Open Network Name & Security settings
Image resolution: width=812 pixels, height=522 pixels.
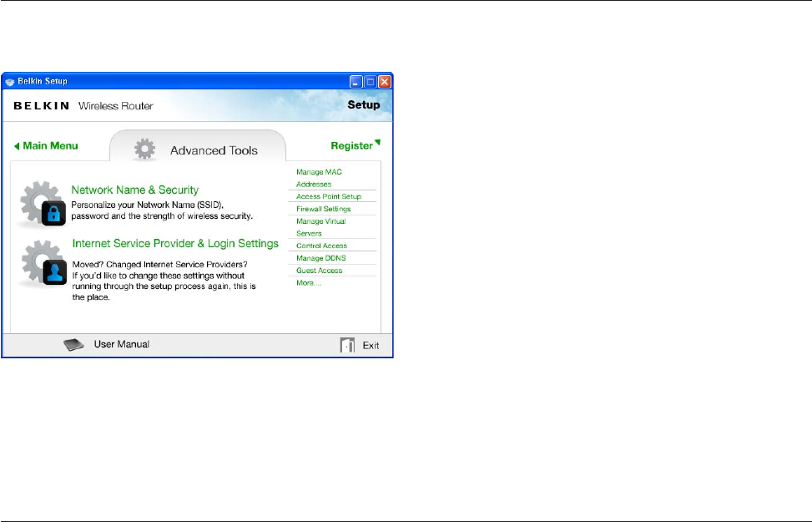pyautogui.click(x=134, y=190)
